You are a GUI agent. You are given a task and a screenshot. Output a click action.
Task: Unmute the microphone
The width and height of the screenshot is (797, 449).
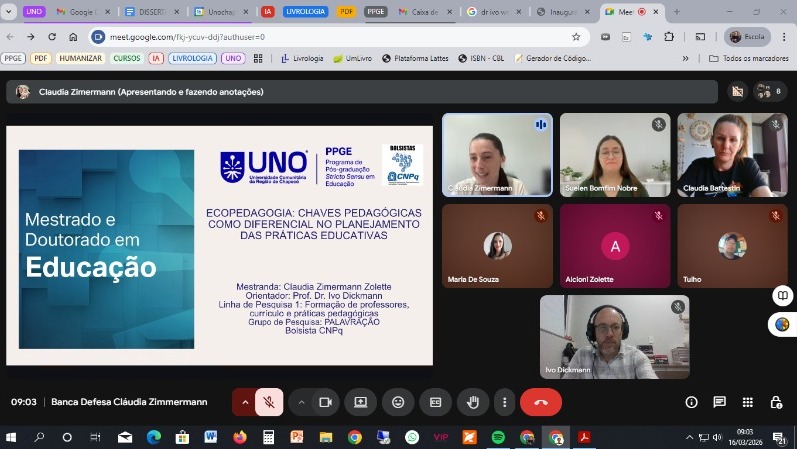pyautogui.click(x=269, y=402)
